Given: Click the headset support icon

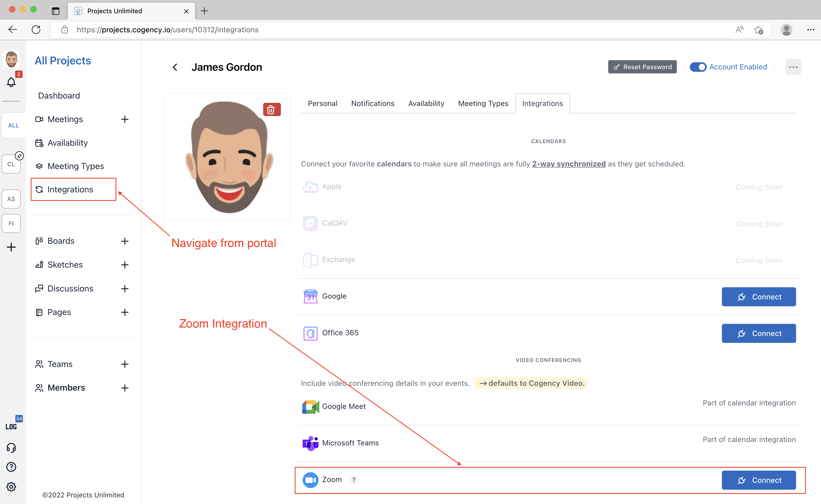Looking at the screenshot, I should pos(11,447).
